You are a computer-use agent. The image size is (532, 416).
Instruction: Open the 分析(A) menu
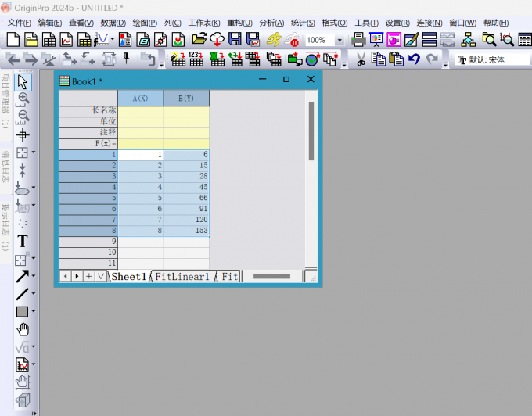click(x=271, y=23)
